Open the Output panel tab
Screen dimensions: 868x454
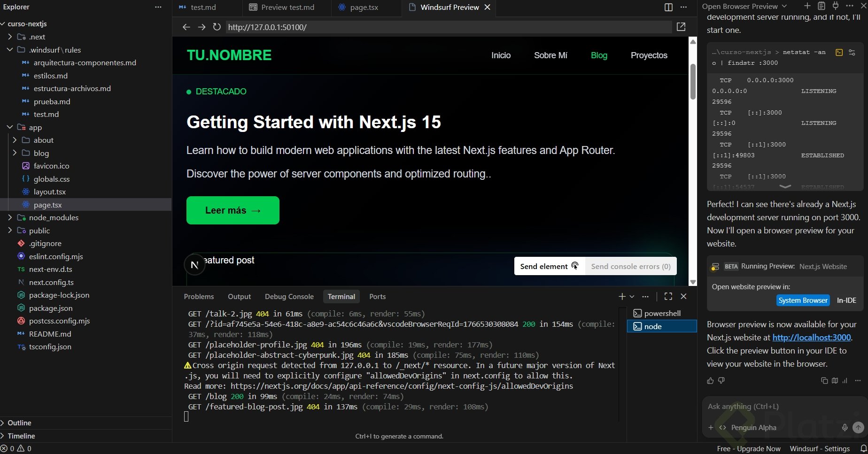240,297
